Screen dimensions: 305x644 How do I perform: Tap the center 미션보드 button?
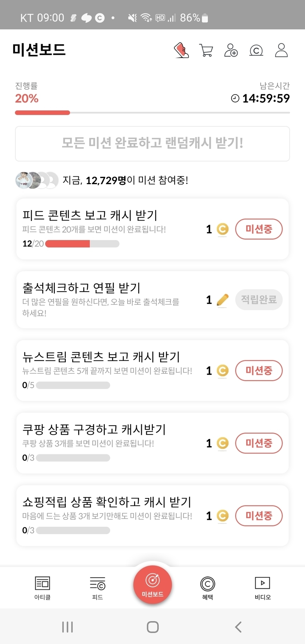152,584
